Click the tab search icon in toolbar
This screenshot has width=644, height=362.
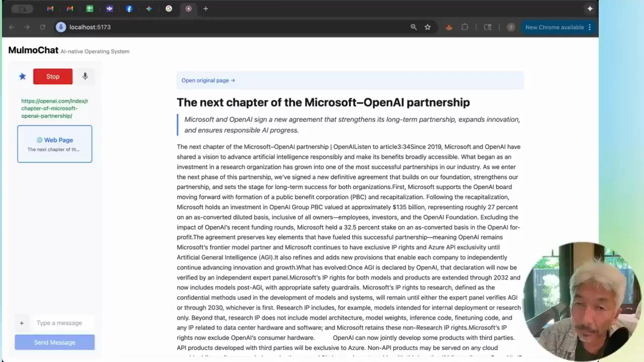pos(488,27)
